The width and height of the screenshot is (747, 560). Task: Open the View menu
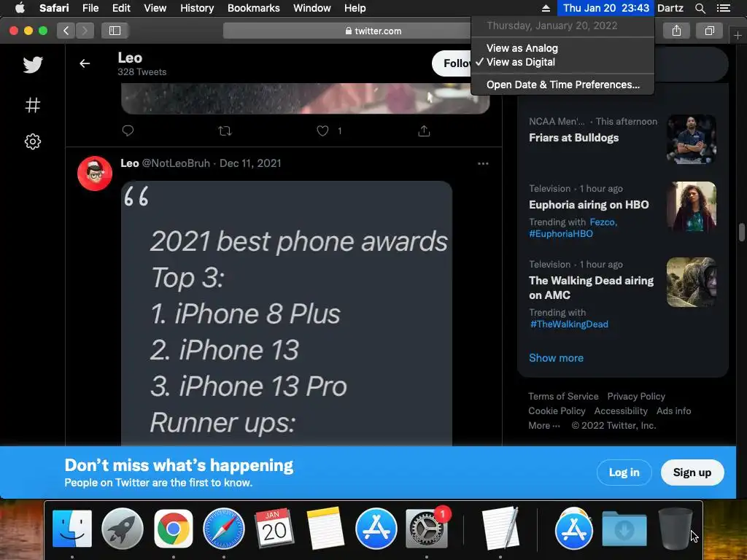pyautogui.click(x=155, y=8)
